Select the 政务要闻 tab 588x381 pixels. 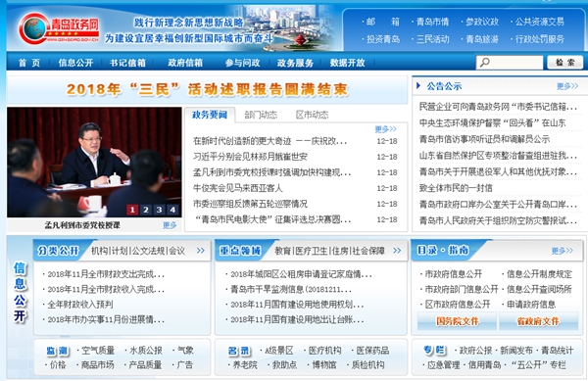[x=210, y=115]
